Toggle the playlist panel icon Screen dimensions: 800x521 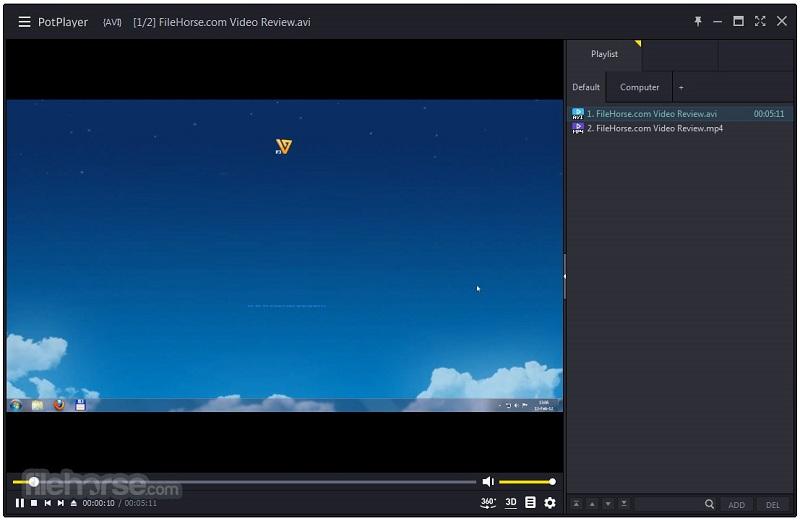[x=530, y=503]
